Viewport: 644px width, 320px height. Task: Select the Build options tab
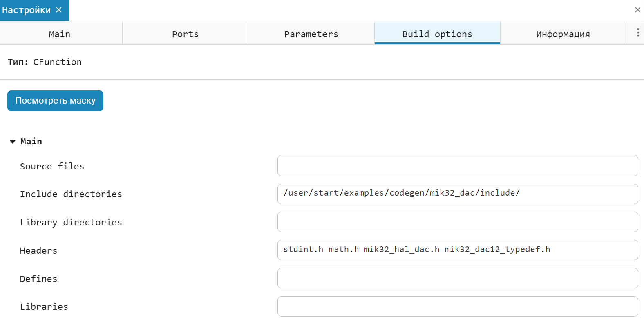pos(437,34)
